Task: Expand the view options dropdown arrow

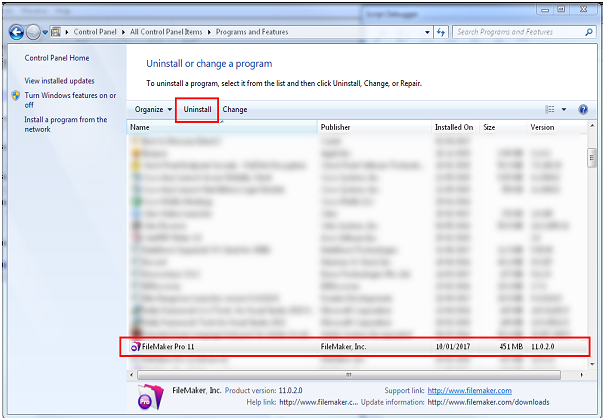Action: [564, 110]
